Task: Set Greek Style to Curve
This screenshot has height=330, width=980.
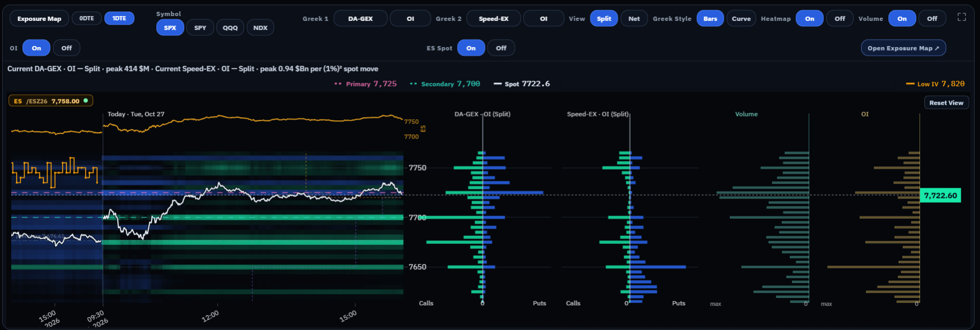Action: [x=741, y=19]
